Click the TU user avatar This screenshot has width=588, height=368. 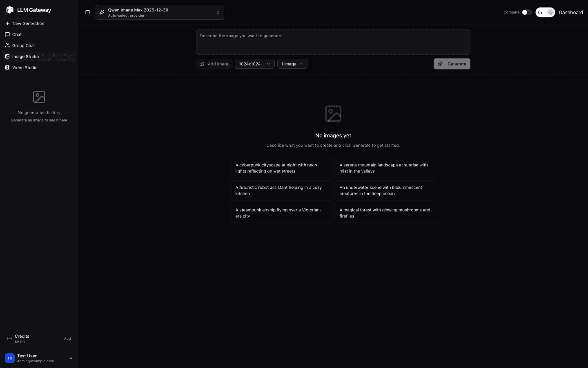coord(10,358)
